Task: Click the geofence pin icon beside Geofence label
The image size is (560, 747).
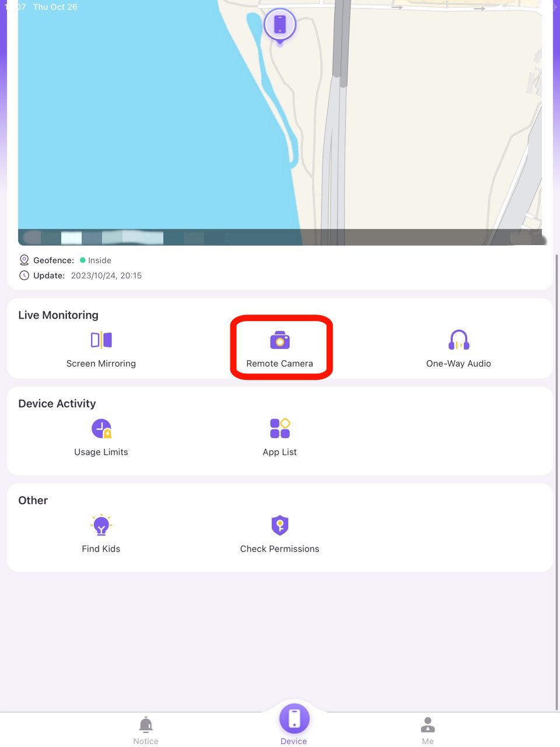Action: click(24, 260)
